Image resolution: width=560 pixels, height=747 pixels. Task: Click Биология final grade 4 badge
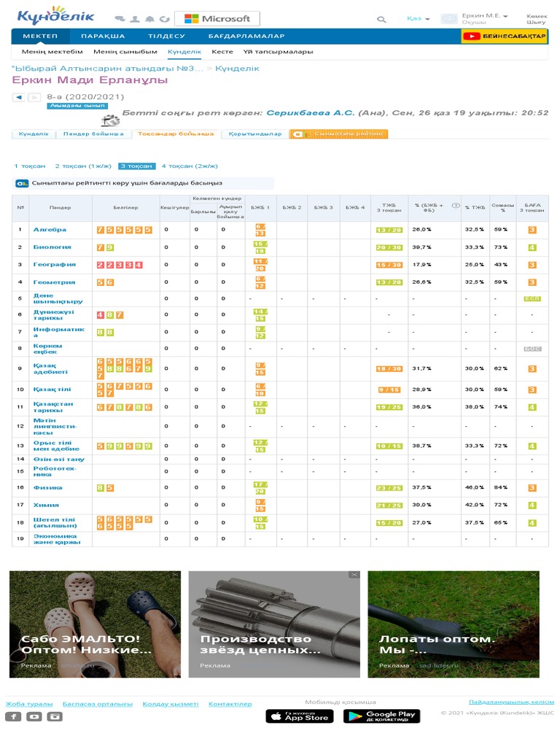532,248
